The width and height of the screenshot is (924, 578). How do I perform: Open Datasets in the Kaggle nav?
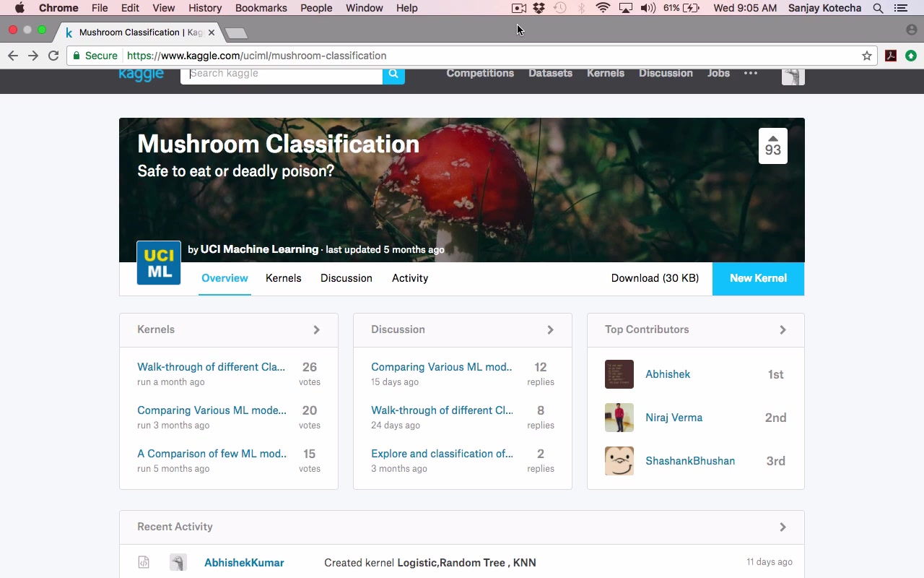550,73
